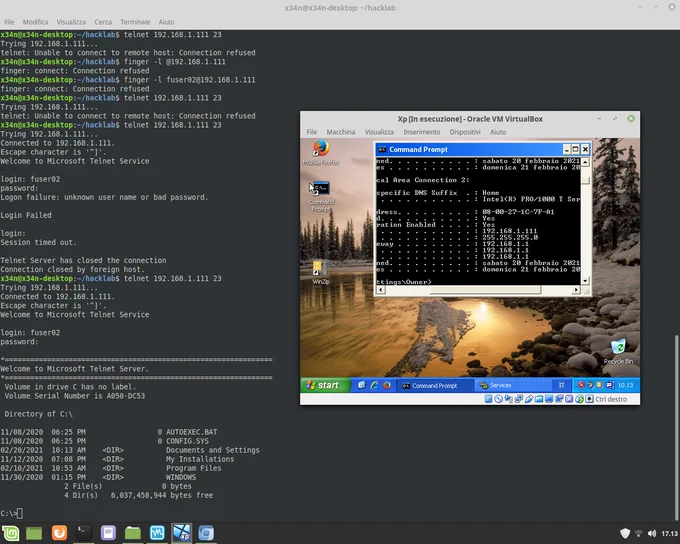The height and width of the screenshot is (544, 680).
Task: Open the file manager folder in Mint panel
Action: 133,533
